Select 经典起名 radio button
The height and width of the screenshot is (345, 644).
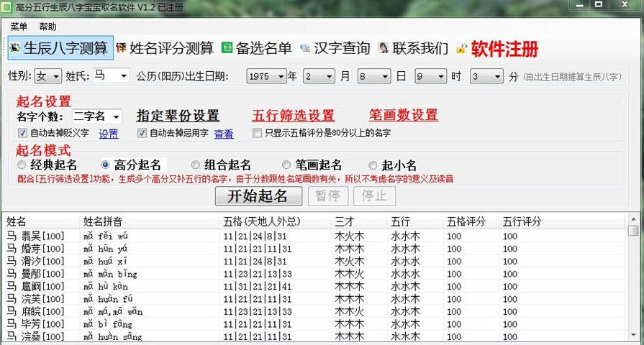22,165
